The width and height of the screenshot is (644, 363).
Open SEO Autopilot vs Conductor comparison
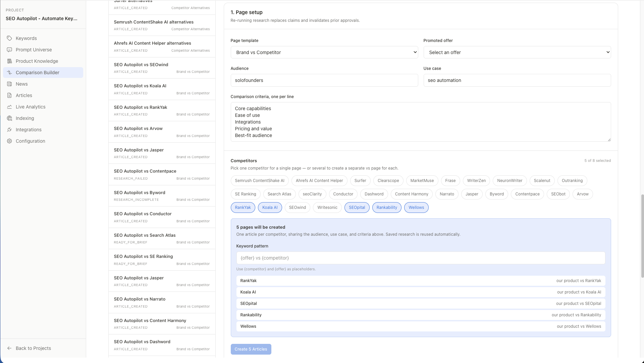[162, 217]
